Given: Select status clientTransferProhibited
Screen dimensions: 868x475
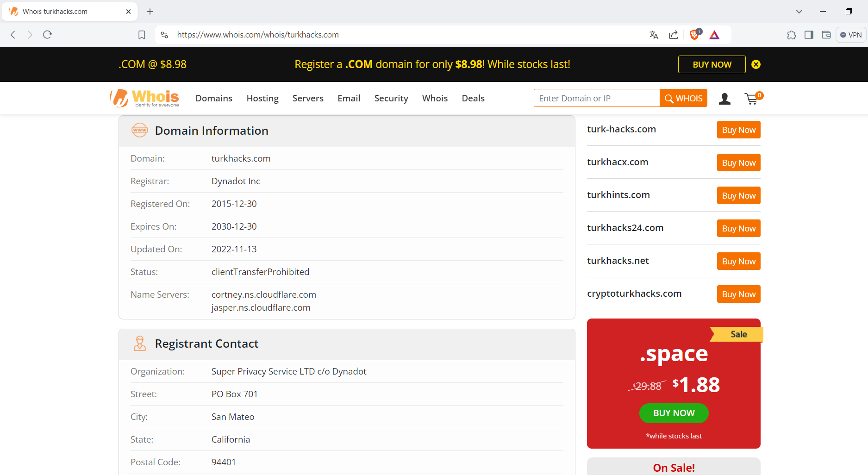Looking at the screenshot, I should coord(260,272).
